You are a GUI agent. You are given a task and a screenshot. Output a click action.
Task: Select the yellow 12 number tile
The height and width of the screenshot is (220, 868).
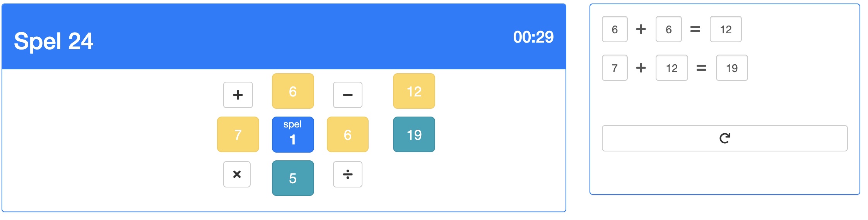(414, 91)
